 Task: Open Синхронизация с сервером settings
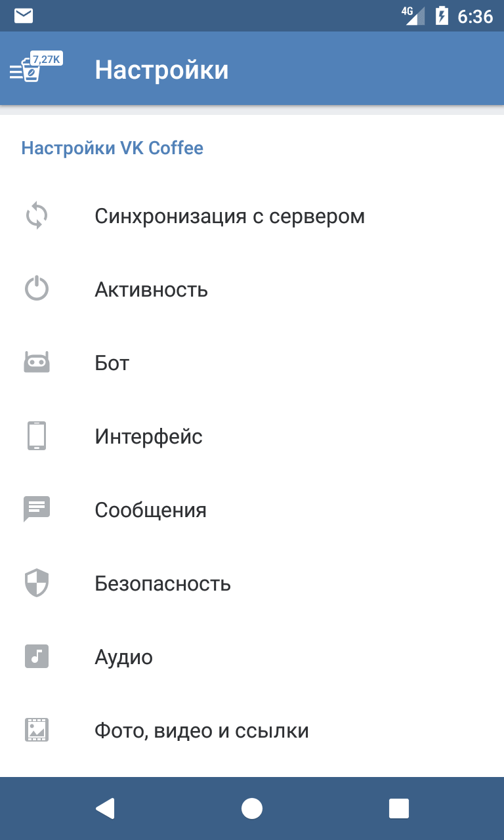tap(230, 216)
